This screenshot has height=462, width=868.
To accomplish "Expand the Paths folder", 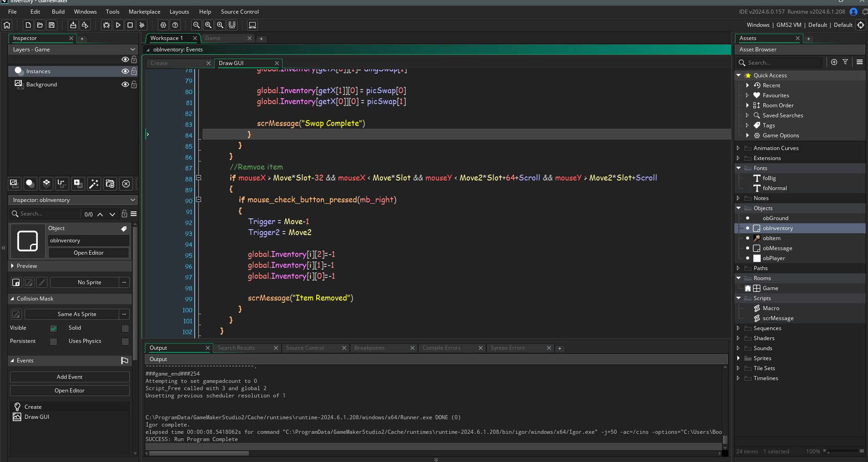I will coord(737,268).
